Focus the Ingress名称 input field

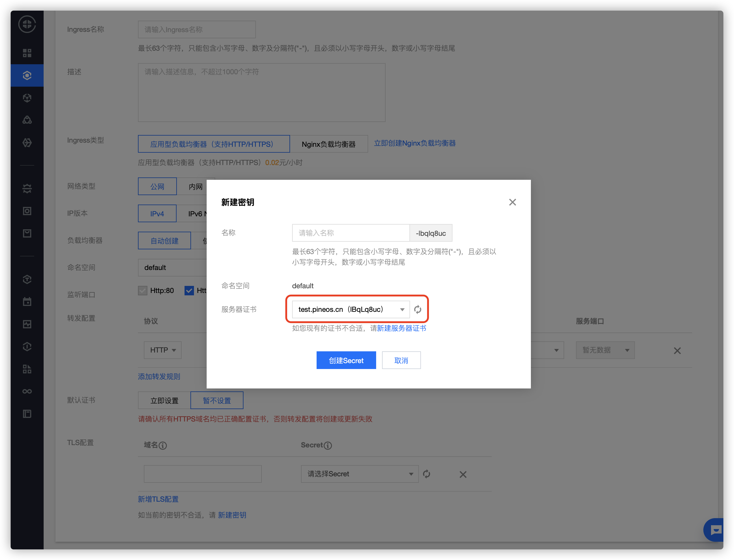click(x=197, y=30)
